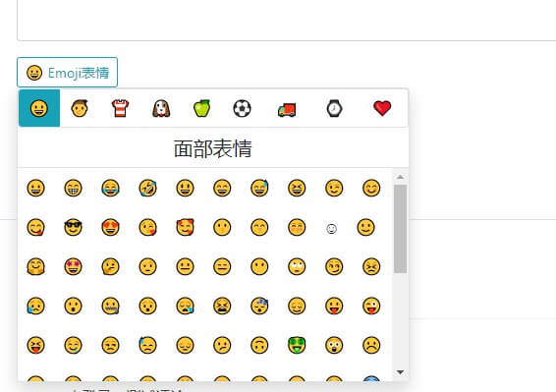Click the emoji panel scrollbar thumb

[401, 229]
